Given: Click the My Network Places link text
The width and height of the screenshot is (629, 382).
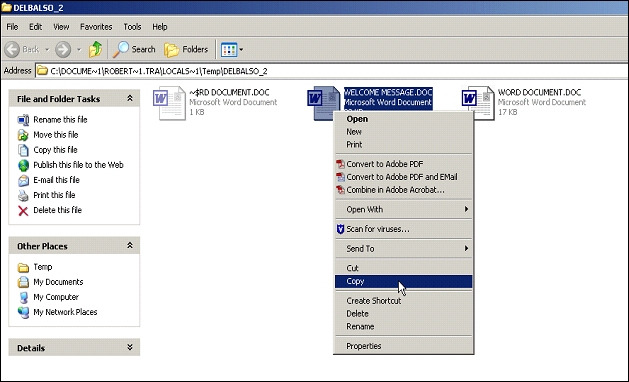Looking at the screenshot, I should [x=65, y=312].
